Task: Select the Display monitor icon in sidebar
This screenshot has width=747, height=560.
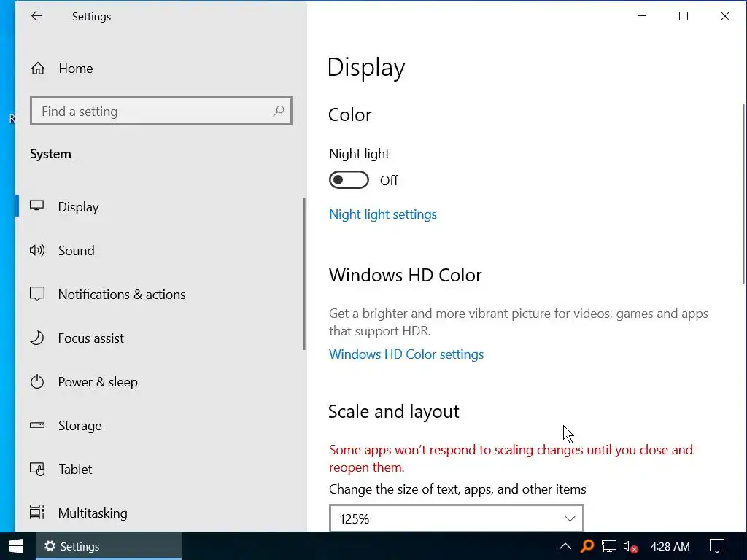Action: click(36, 206)
